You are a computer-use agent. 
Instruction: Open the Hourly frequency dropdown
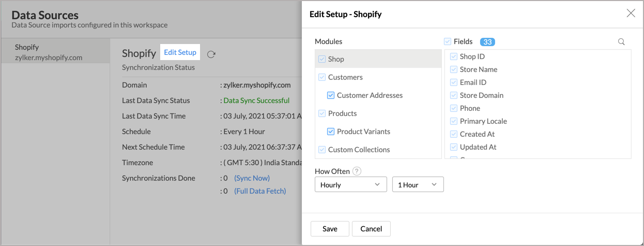pyautogui.click(x=350, y=185)
